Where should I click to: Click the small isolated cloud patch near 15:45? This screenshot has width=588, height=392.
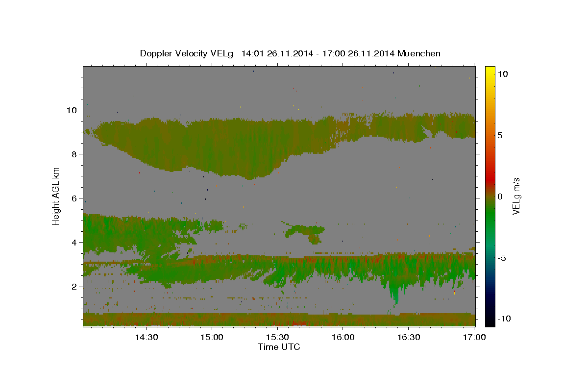pyautogui.click(x=306, y=232)
